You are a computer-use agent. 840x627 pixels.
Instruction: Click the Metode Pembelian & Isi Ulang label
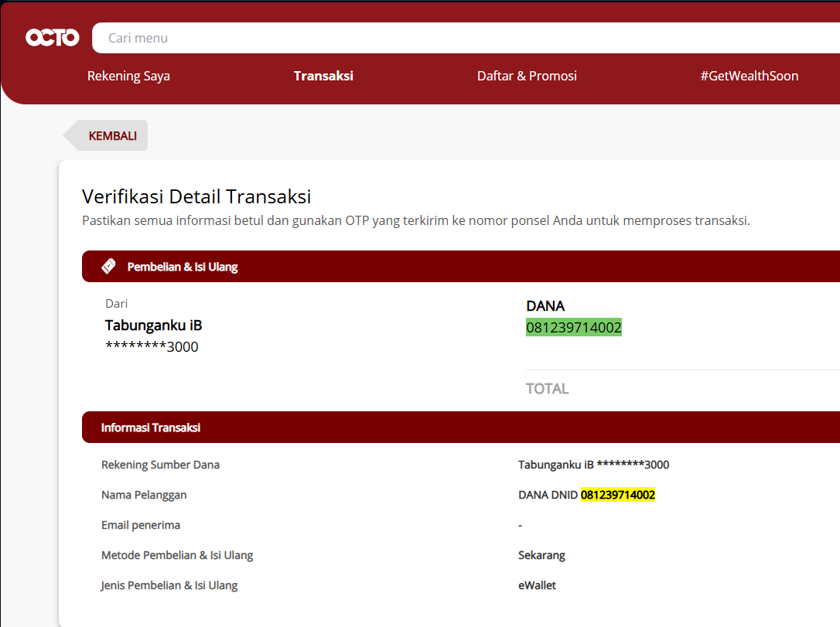tap(177, 555)
